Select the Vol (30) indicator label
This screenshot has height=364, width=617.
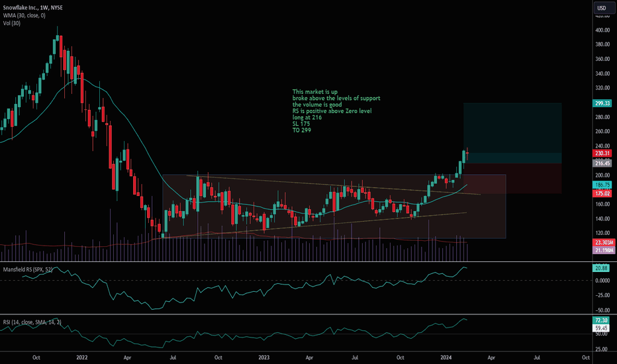pos(12,23)
